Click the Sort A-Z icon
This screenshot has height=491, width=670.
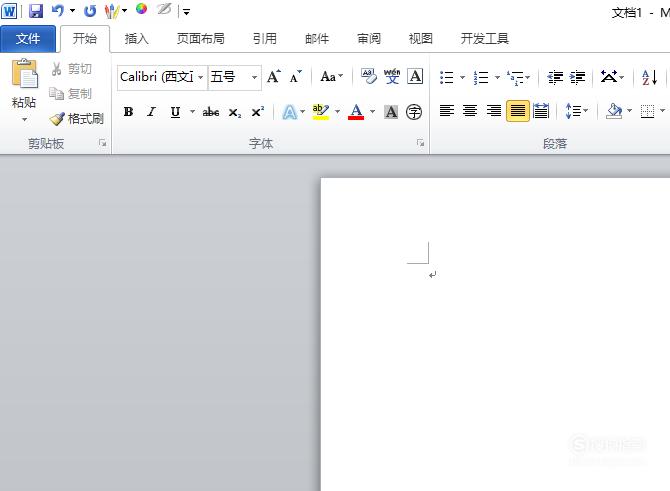[649, 77]
